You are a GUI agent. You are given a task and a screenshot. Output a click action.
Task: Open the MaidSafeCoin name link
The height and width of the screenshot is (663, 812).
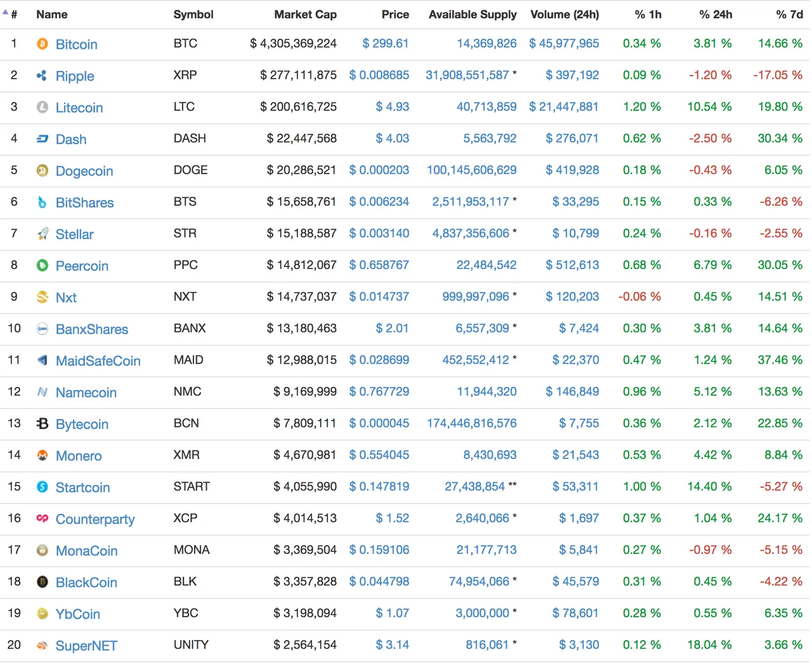tap(98, 361)
